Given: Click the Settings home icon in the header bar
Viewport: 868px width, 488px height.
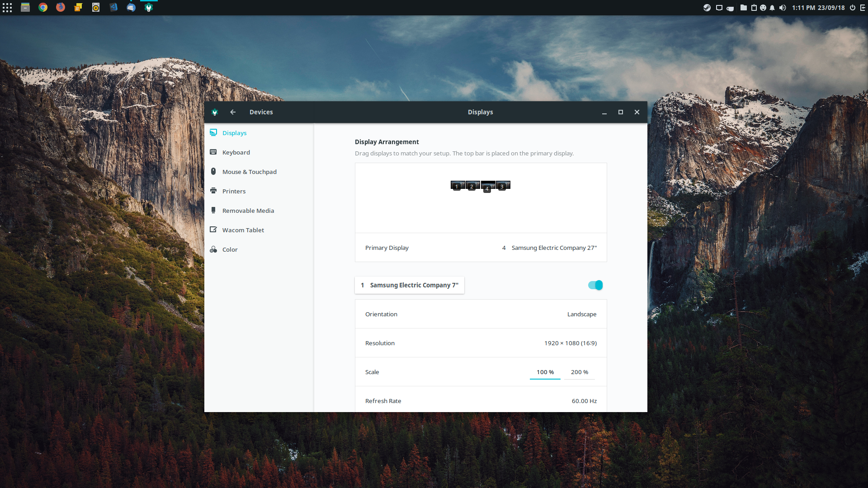Looking at the screenshot, I should pyautogui.click(x=215, y=112).
